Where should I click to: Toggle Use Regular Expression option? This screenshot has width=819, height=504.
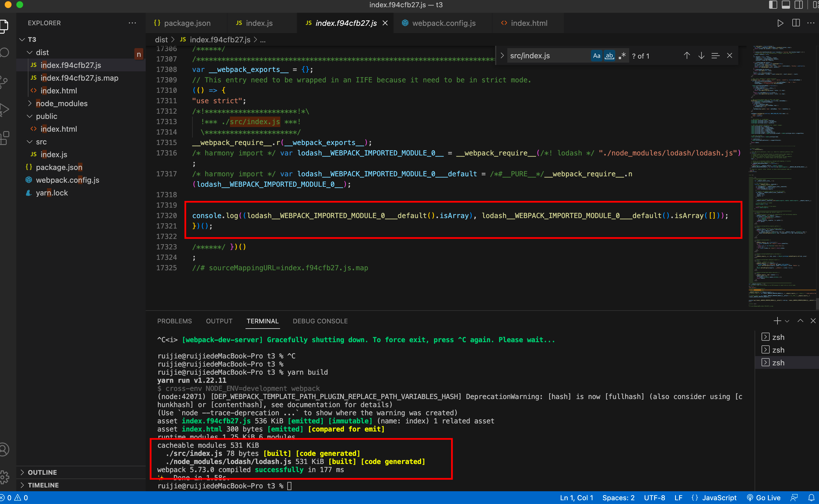coord(622,56)
